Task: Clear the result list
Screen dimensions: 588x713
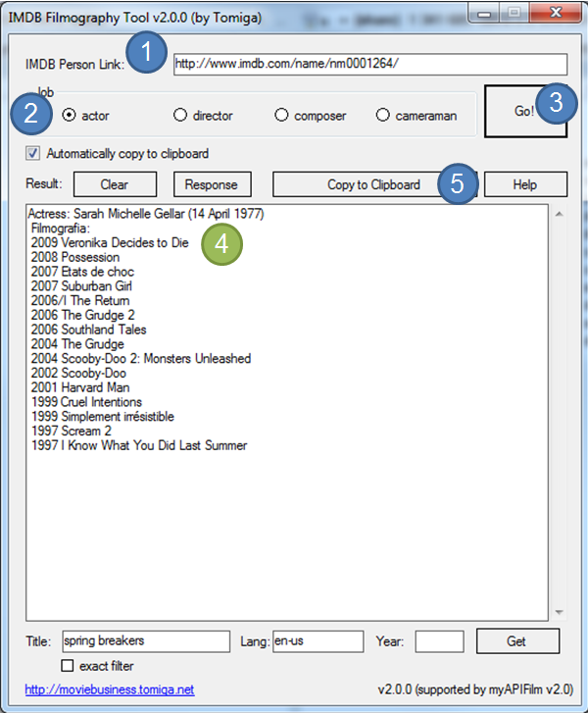Action: [115, 184]
